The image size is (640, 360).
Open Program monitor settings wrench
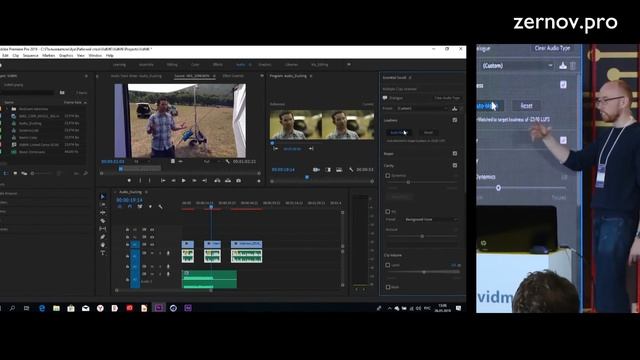(x=351, y=169)
